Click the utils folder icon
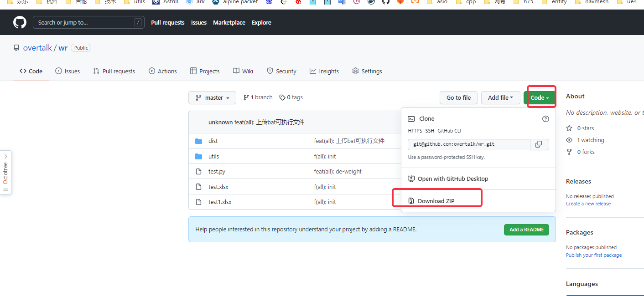Screen dimensions: 644x296 [x=198, y=156]
